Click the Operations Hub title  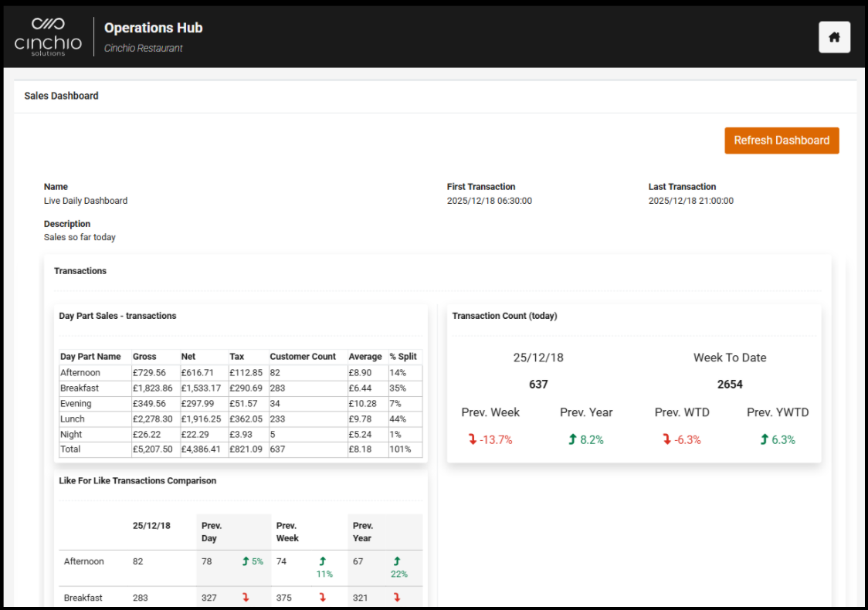153,28
